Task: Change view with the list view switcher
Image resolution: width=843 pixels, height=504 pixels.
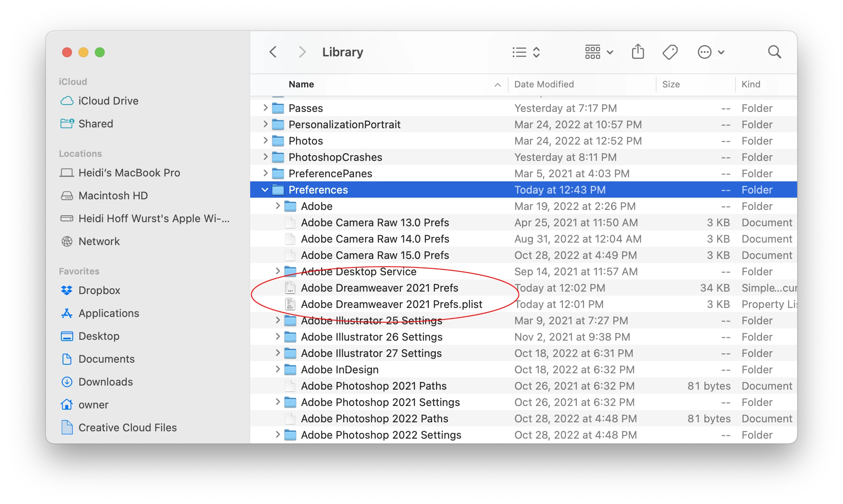Action: [526, 52]
